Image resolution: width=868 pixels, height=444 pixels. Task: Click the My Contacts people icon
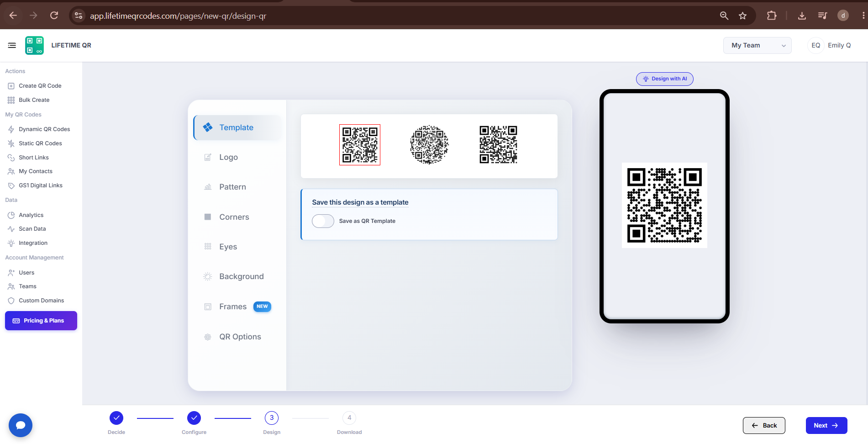[x=11, y=171]
